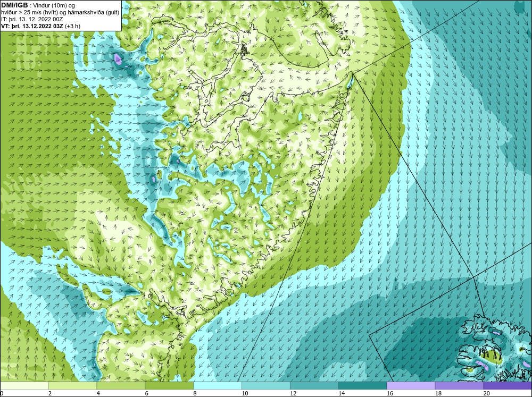Click the legend scale label "8"
The width and height of the screenshot is (532, 397).
pyautogui.click(x=195, y=393)
